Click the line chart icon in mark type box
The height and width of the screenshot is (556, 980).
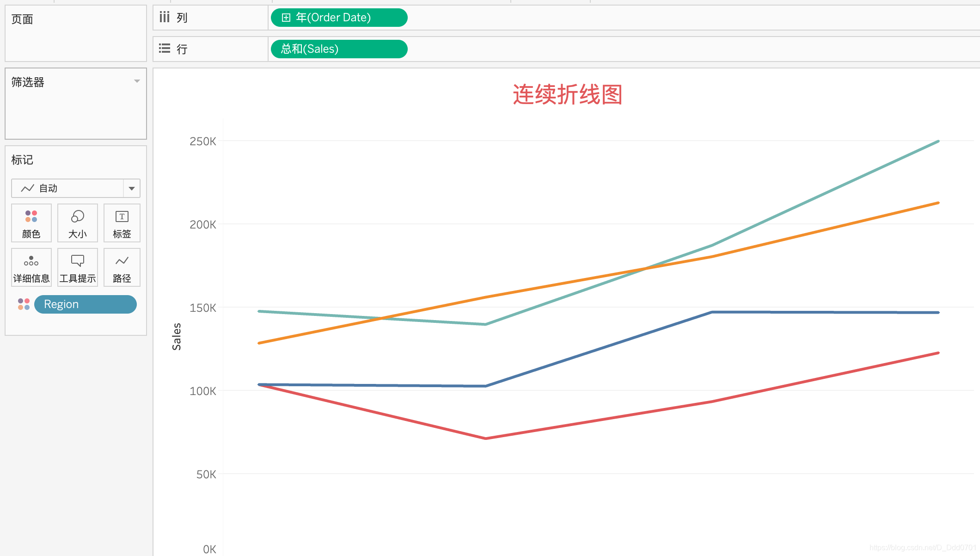(28, 188)
